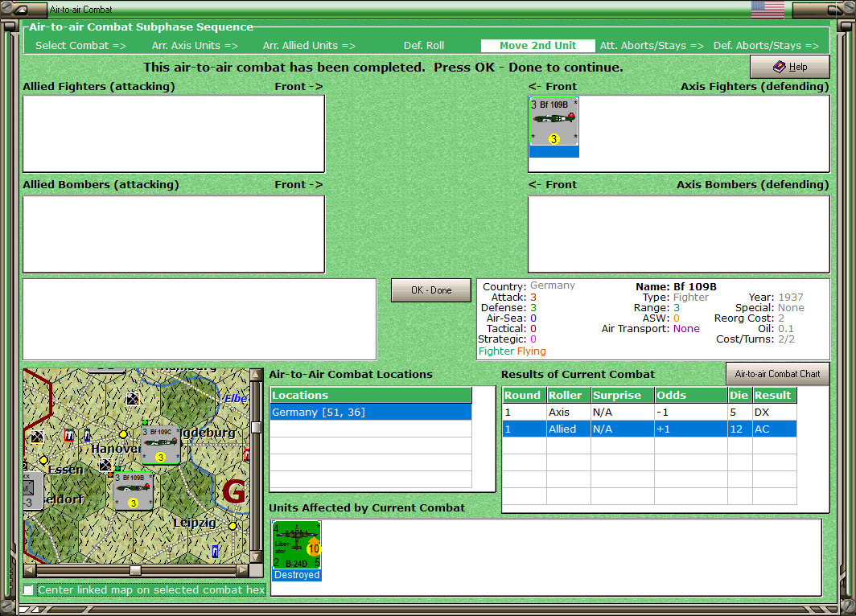856x616 pixels.
Task: Click the US flag icon in title bar
Action: (x=768, y=10)
